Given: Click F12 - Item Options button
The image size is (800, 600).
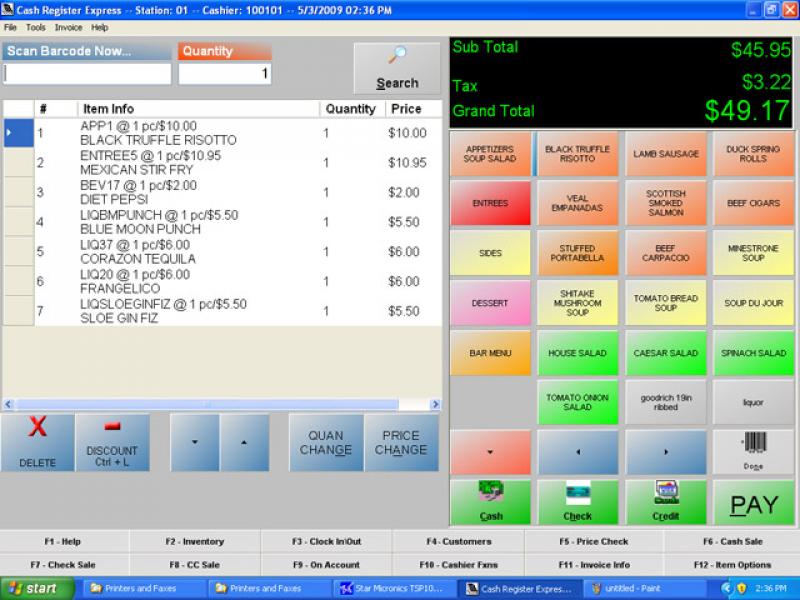Looking at the screenshot, I should (732, 565).
